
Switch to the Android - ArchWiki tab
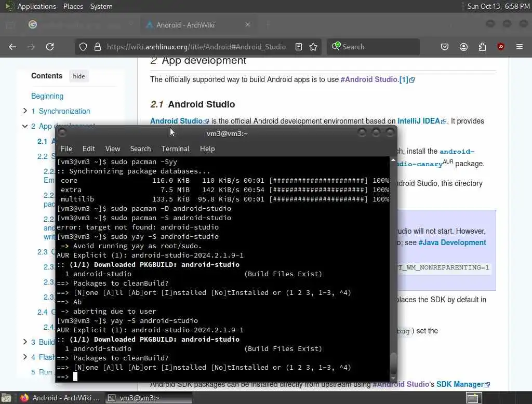tap(198, 25)
